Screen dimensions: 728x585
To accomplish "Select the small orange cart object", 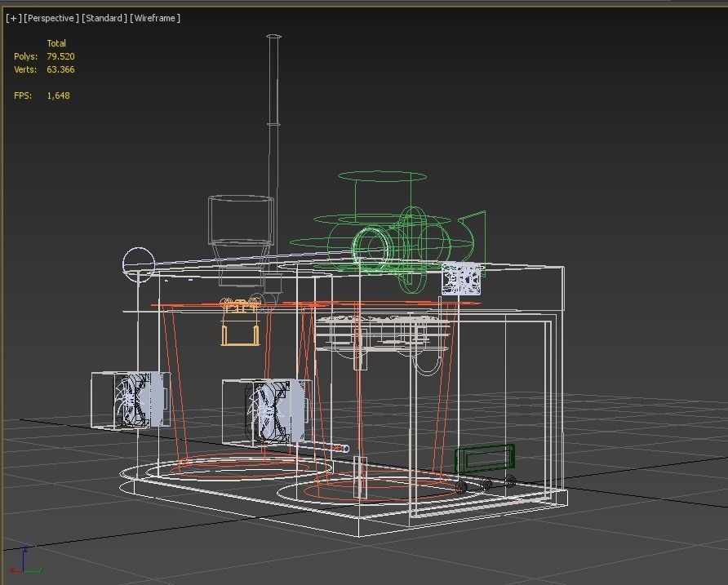I will tap(240, 322).
